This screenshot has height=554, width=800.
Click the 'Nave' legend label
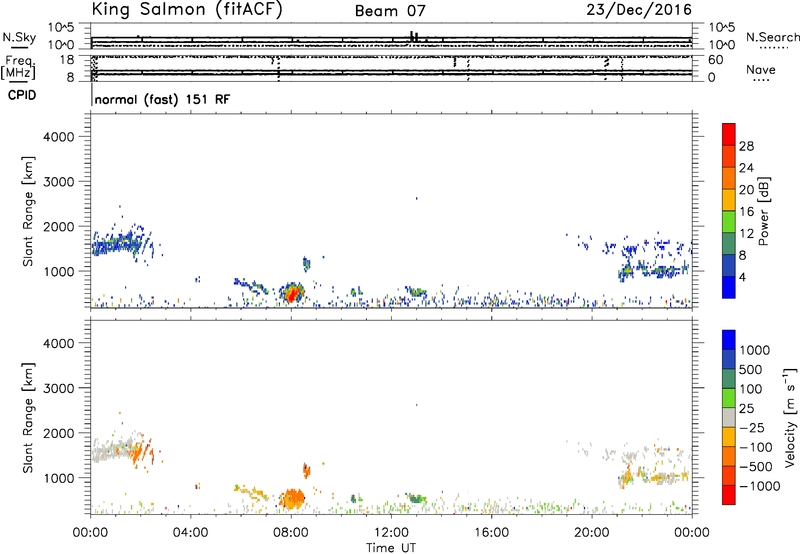pyautogui.click(x=761, y=70)
